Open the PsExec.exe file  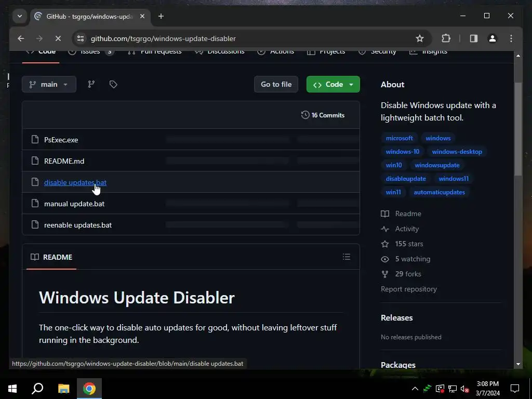(x=61, y=139)
